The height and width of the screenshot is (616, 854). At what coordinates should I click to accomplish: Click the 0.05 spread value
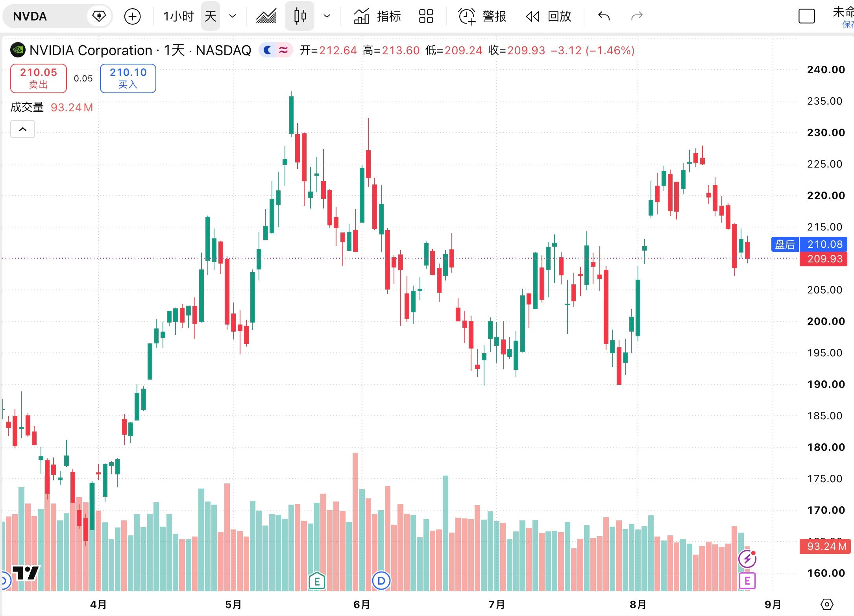(x=83, y=79)
